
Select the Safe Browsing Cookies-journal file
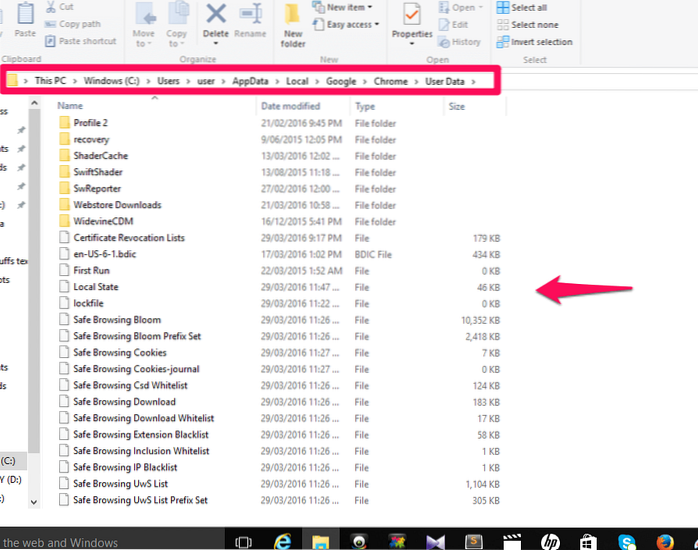pyautogui.click(x=136, y=369)
